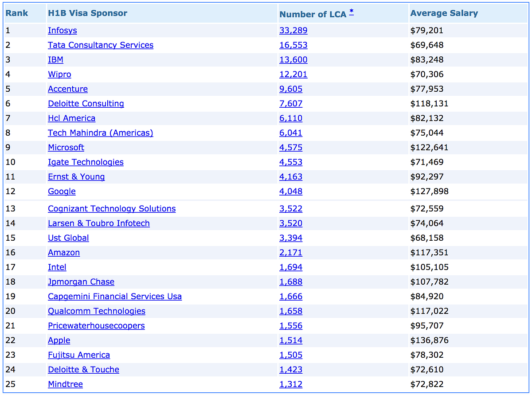The image size is (532, 395).
Task: Open the Tech Mahindra (Americas) link
Action: click(x=101, y=133)
